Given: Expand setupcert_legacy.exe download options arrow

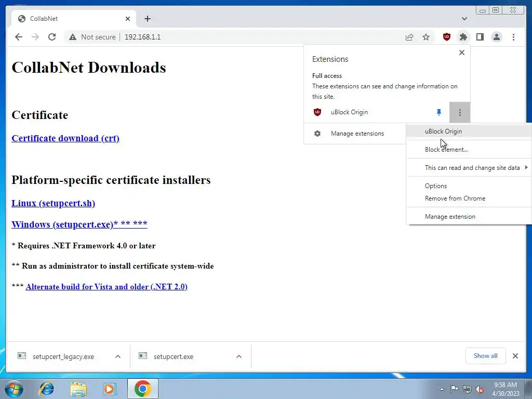Looking at the screenshot, I should click(x=118, y=356).
